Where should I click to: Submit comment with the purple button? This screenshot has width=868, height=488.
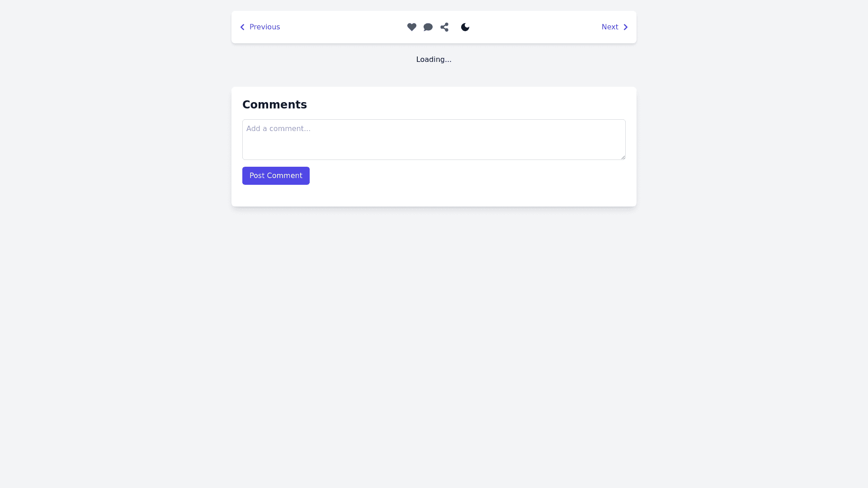point(276,176)
